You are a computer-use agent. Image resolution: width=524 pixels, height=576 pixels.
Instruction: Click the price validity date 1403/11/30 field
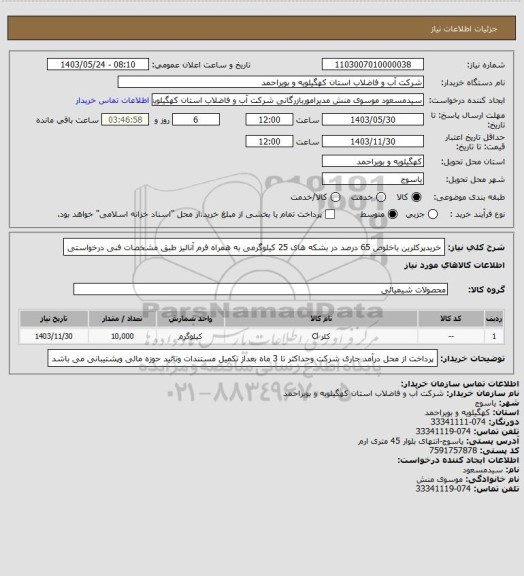click(x=373, y=141)
